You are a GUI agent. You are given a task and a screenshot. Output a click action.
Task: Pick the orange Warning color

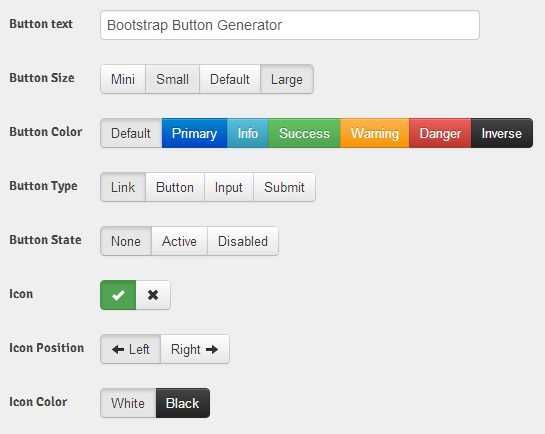(375, 133)
